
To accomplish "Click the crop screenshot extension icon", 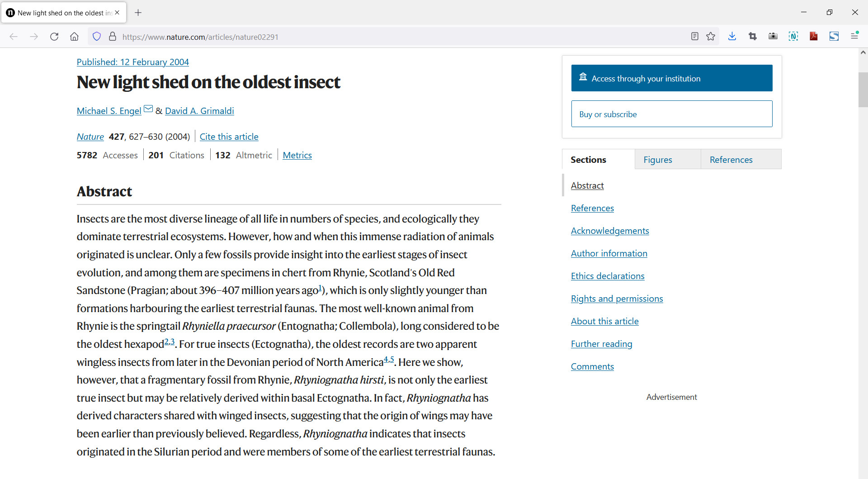I will [753, 37].
